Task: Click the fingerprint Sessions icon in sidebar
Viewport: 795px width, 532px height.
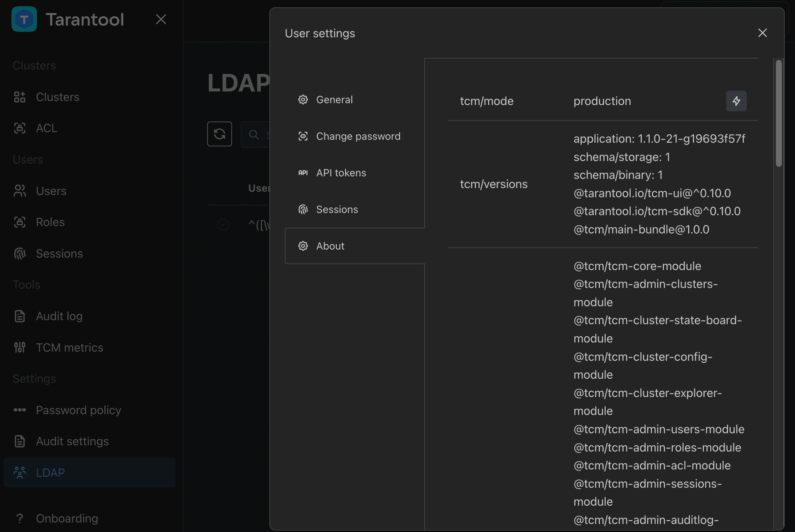Action: 20,253
